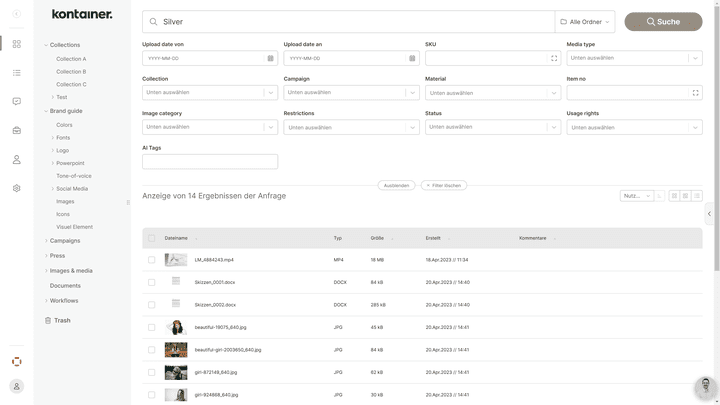The height and width of the screenshot is (405, 720).
Task: Open the Media type dropdown
Action: click(x=634, y=58)
